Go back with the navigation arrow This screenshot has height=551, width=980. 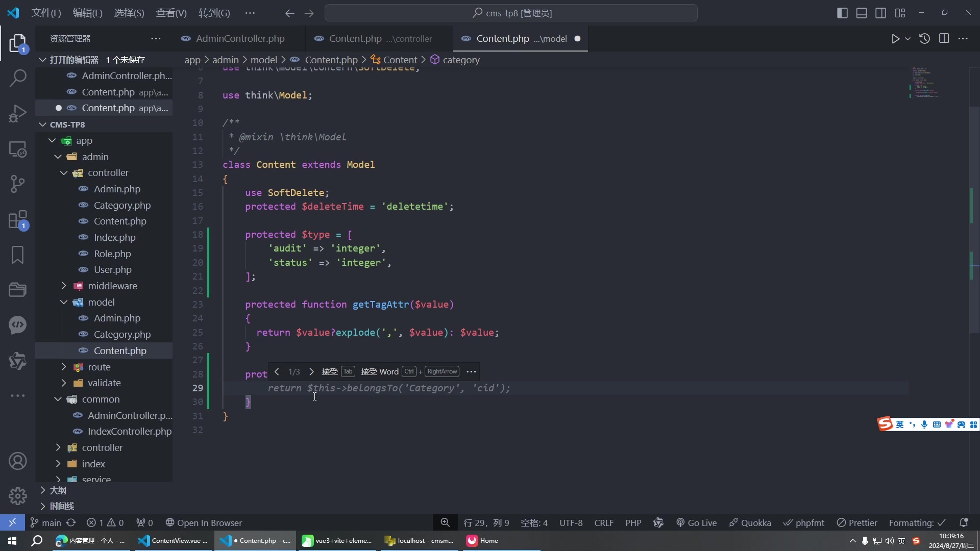click(x=289, y=13)
